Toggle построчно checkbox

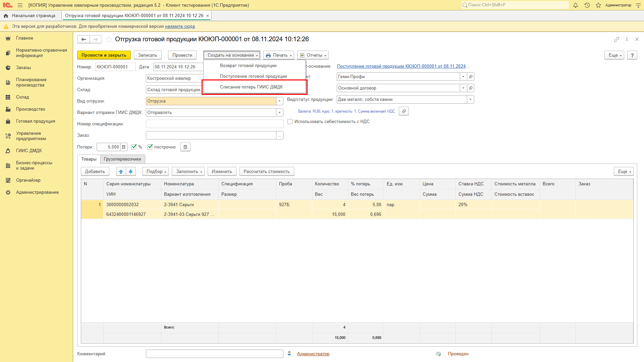150,147
